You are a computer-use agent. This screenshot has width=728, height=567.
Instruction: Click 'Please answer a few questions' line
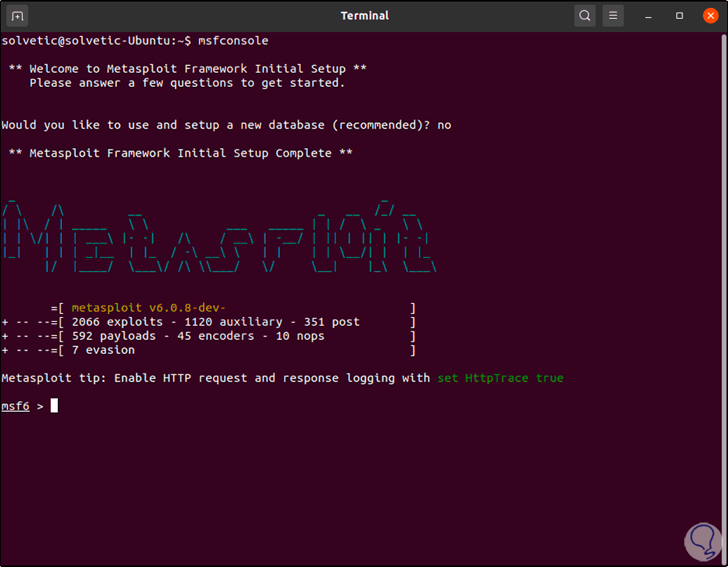(187, 83)
